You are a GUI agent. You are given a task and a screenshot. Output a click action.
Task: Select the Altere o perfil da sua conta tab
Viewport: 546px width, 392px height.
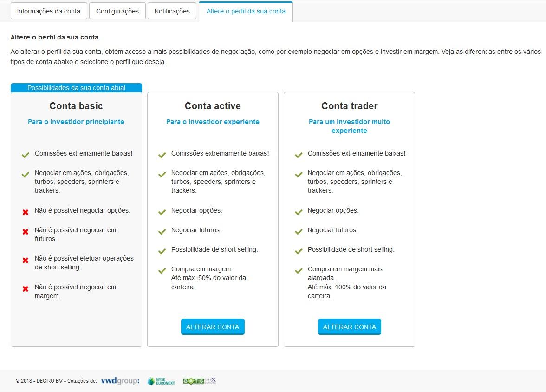pyautogui.click(x=246, y=11)
